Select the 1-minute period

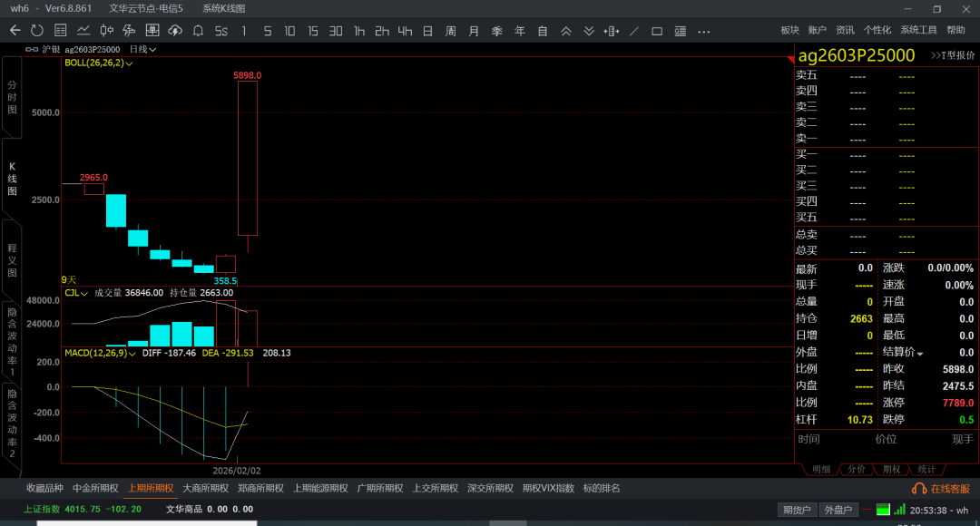pyautogui.click(x=244, y=31)
